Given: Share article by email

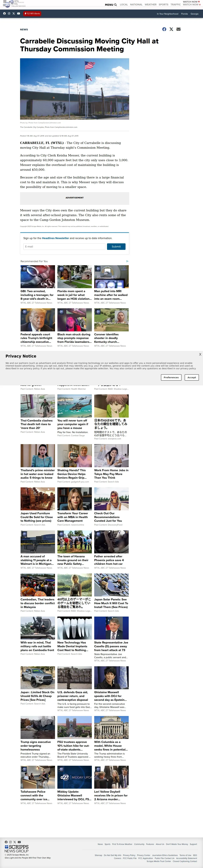Looking at the screenshot, I should click(178, 29).
